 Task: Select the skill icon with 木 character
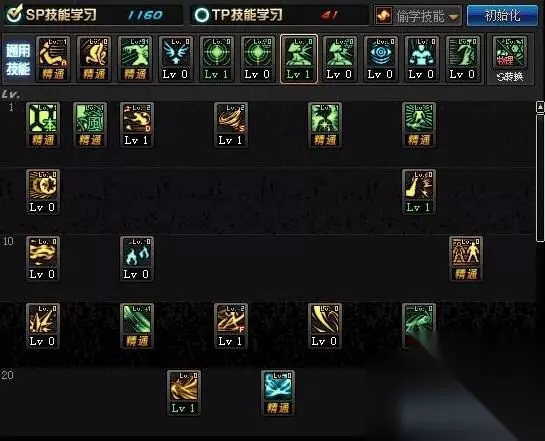point(43,125)
